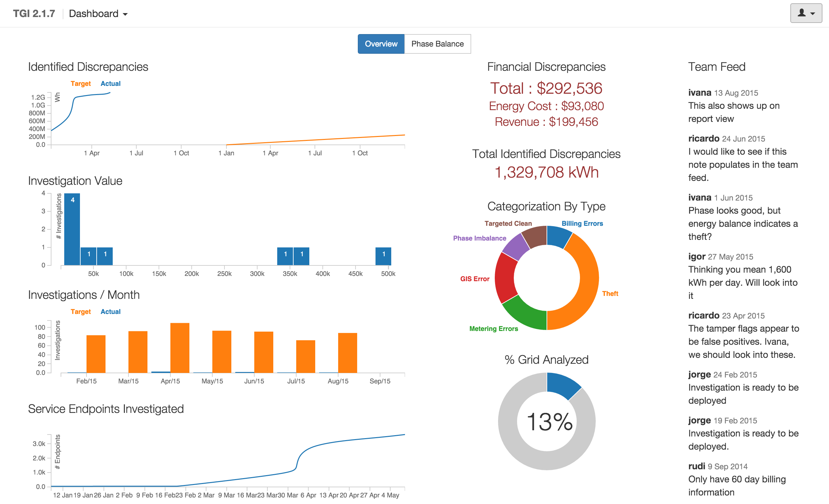Toggle Actual legend in Identified Discrepancies
This screenshot has height=504, width=829.
110,84
